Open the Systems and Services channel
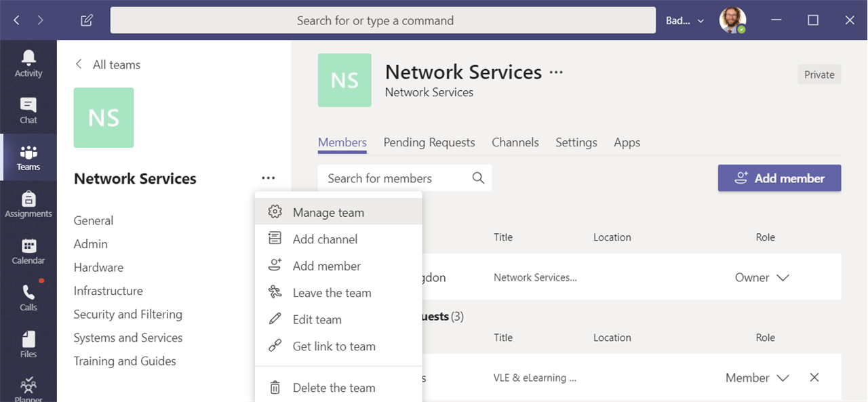 (x=128, y=338)
